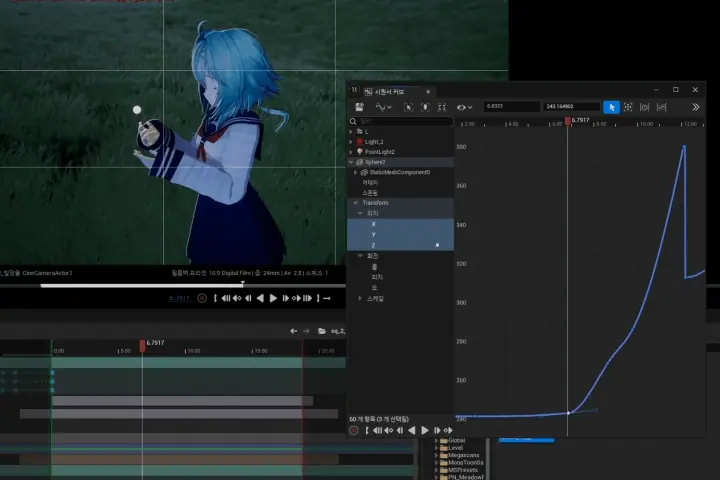
Task: Expand the Global folder in content browser
Action: pyautogui.click(x=436, y=440)
